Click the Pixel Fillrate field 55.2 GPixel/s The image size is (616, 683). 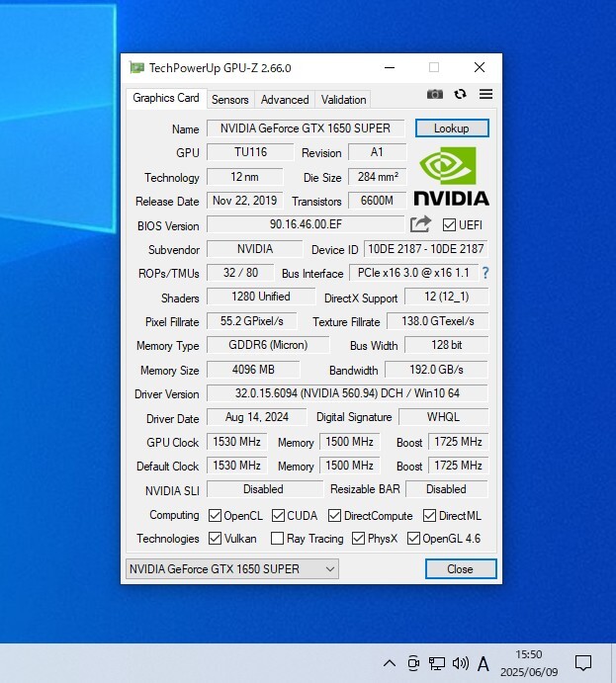point(252,321)
